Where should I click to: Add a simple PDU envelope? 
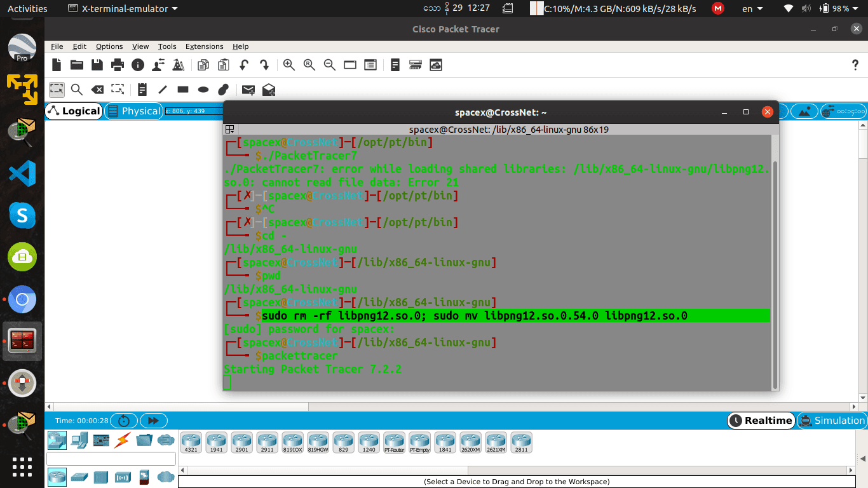[x=248, y=90]
